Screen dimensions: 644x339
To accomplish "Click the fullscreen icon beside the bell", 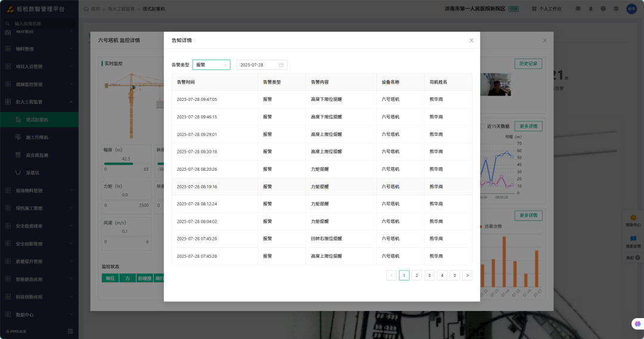I will click(578, 8).
